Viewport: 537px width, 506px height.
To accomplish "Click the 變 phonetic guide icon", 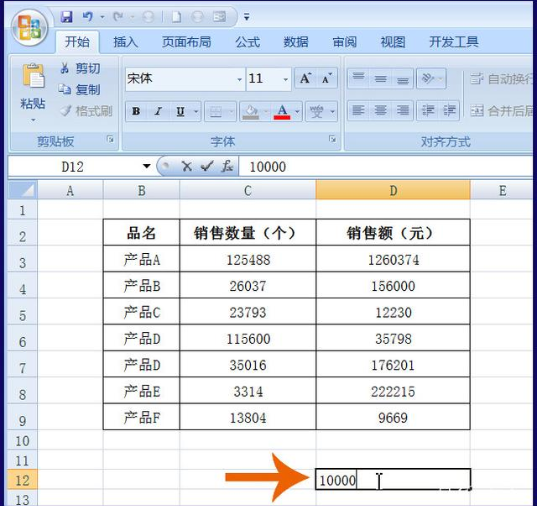I will point(316,111).
